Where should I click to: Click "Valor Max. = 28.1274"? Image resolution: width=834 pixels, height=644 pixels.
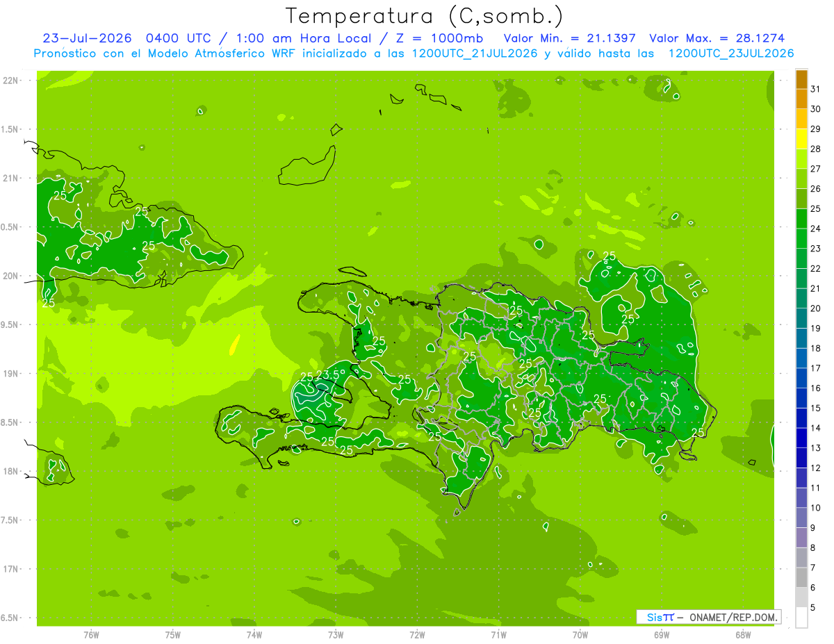point(717,38)
